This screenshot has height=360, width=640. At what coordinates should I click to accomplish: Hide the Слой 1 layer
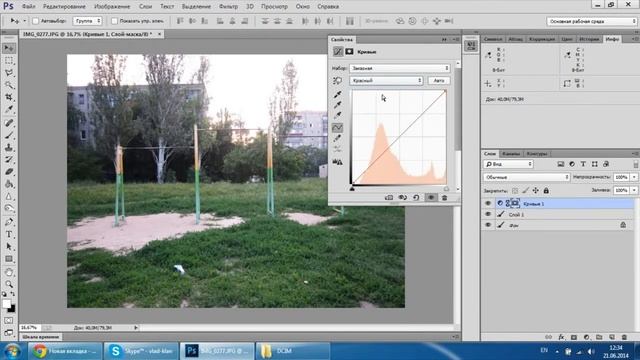(x=488, y=214)
